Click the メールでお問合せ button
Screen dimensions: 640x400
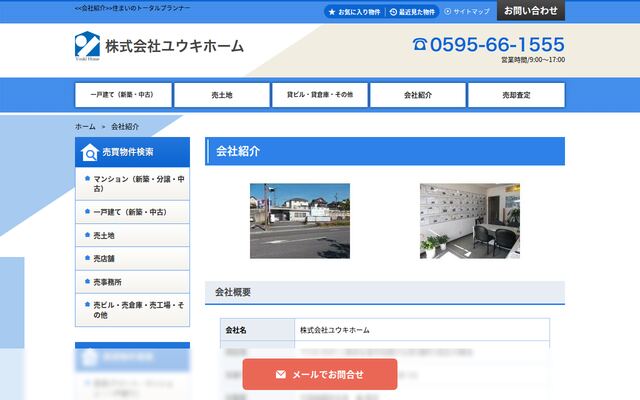(x=320, y=374)
